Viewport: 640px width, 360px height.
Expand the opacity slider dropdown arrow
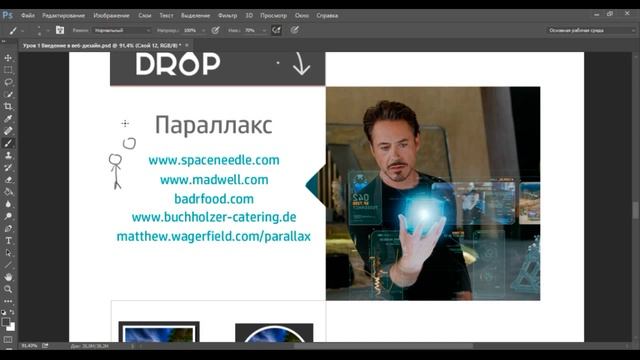pyautogui.click(x=203, y=30)
